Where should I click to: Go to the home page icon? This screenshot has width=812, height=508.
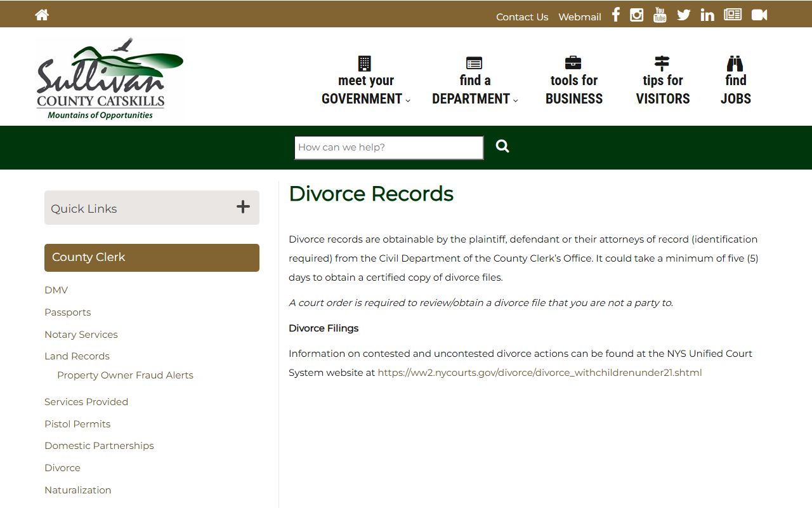[42, 15]
